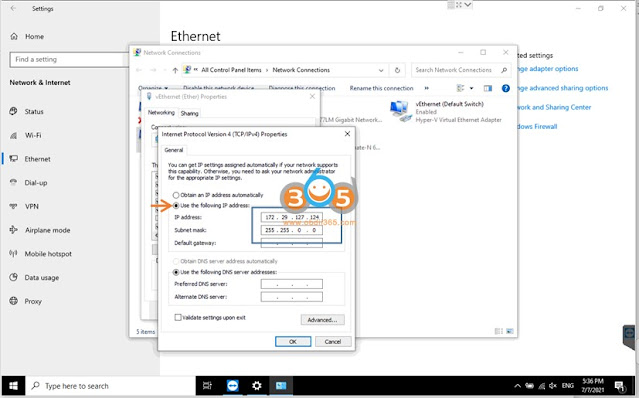639x398 pixels.
Task: Open TeamViewer from taskbar
Action: click(232, 385)
